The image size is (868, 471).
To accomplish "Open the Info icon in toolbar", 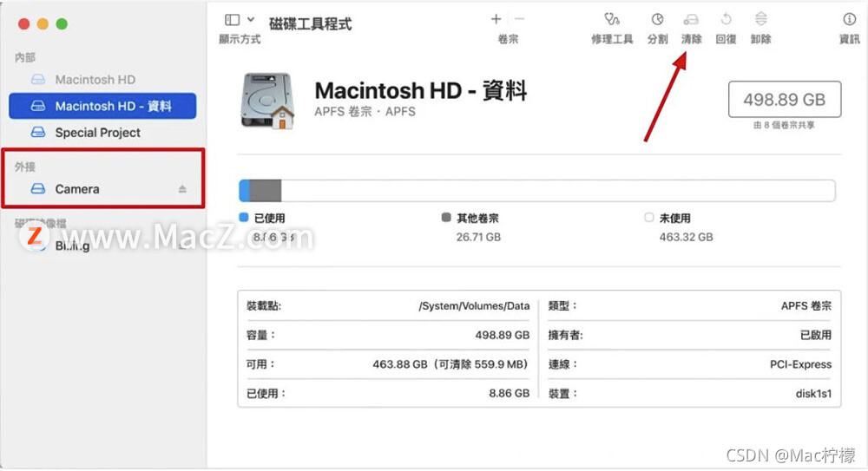I will 849,19.
